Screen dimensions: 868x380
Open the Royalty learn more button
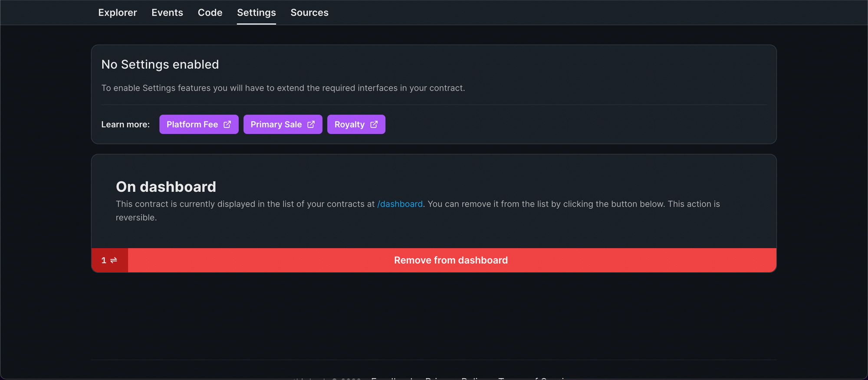[356, 124]
